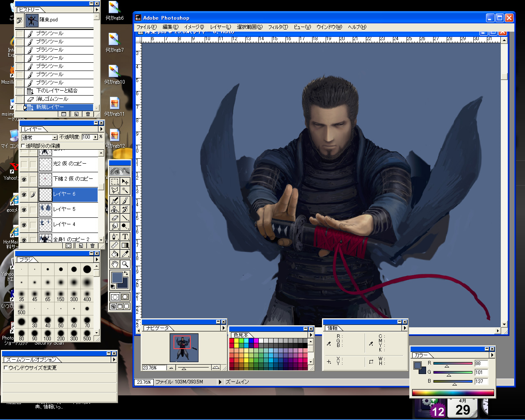This screenshot has width=525, height=420.
Task: Add layer mask in Layers panel
Action: (x=68, y=246)
